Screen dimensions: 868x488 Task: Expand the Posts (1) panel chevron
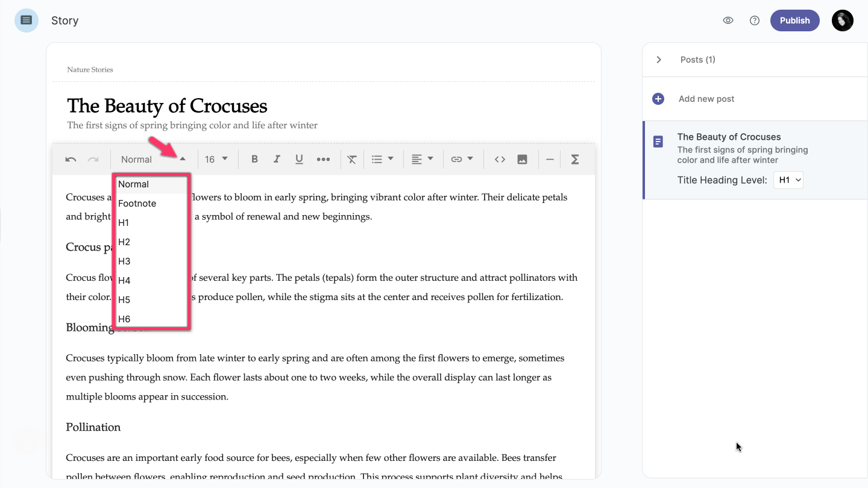[659, 60]
